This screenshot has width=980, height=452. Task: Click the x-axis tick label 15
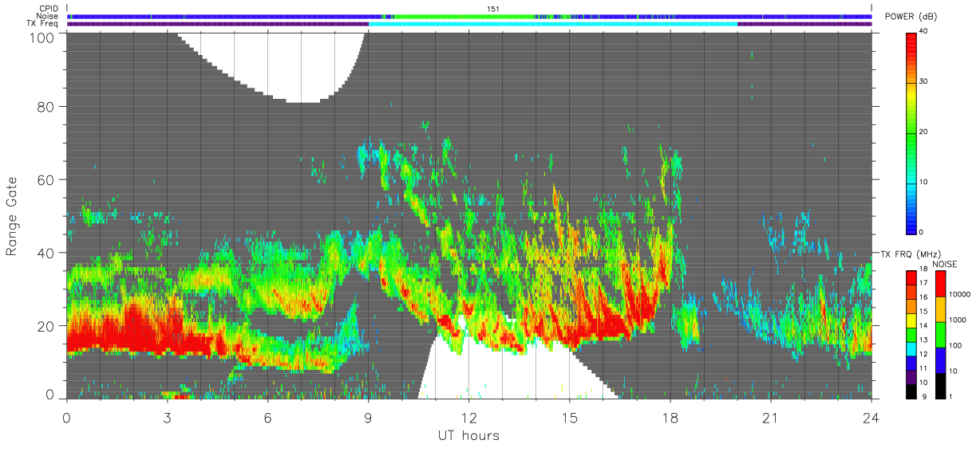[569, 418]
